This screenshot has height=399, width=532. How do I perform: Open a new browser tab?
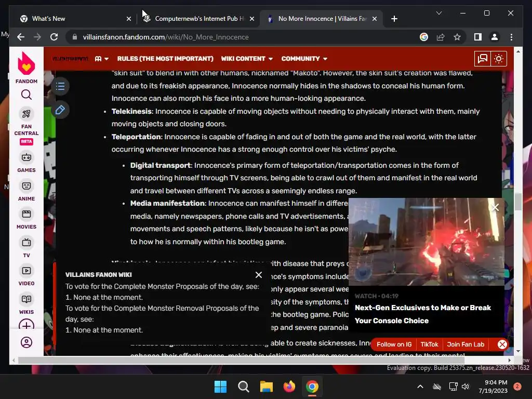394,19
